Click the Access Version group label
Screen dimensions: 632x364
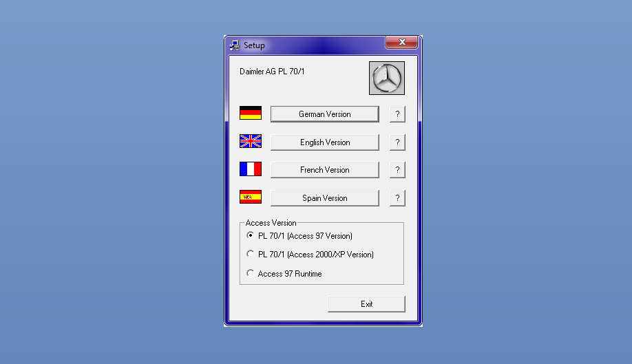271,223
